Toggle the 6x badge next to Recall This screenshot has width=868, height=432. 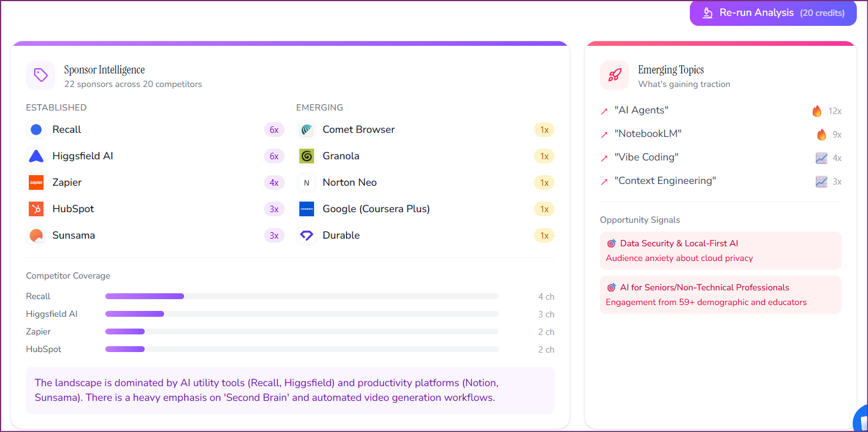(x=274, y=129)
